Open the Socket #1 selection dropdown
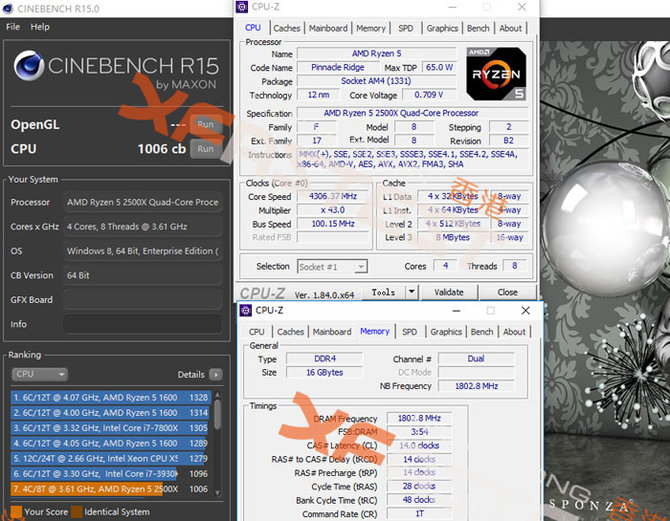Screen dimensions: 670x521 click(x=332, y=267)
